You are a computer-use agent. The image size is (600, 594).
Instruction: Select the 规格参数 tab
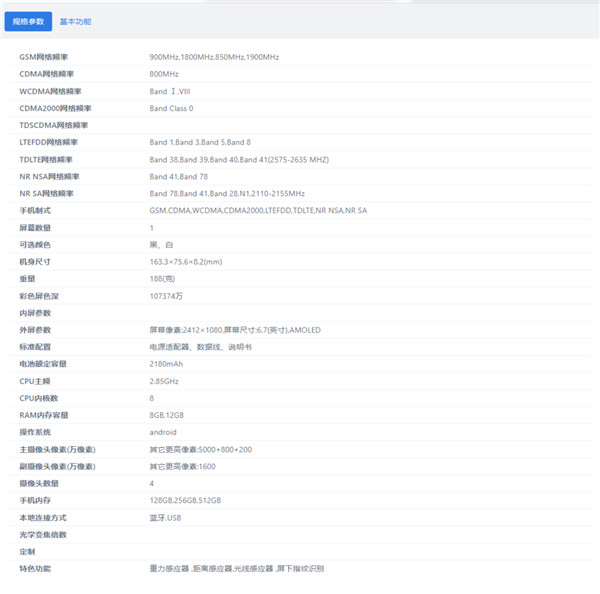pyautogui.click(x=28, y=21)
